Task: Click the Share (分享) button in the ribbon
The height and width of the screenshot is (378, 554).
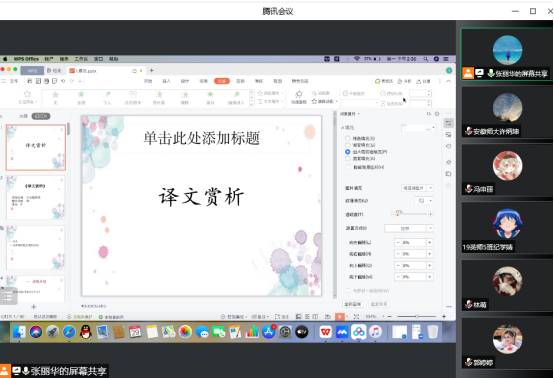Action: 423,81
